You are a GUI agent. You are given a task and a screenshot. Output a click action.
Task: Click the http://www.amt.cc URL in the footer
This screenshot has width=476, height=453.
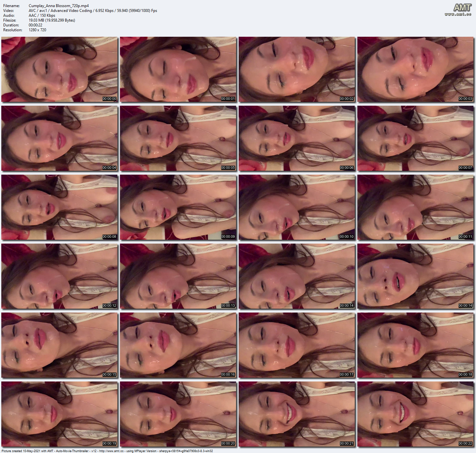(x=111, y=451)
